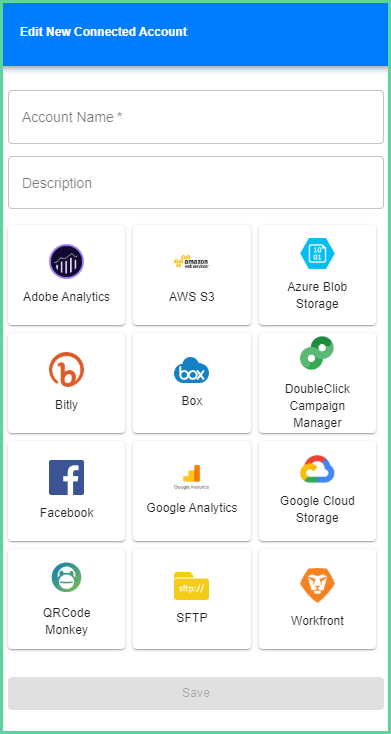Screen dimensions: 391x734
Task: Click the Google Analytics card label
Action: tap(192, 508)
